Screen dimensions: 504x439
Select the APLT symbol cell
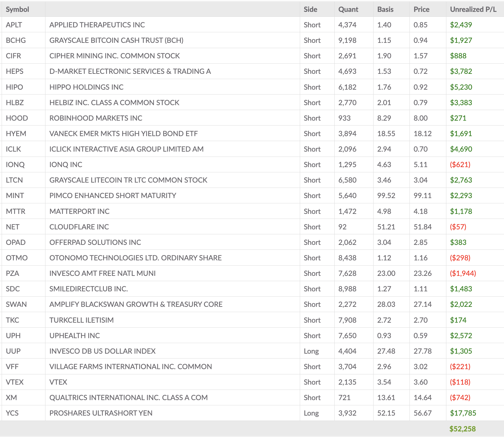pyautogui.click(x=14, y=25)
